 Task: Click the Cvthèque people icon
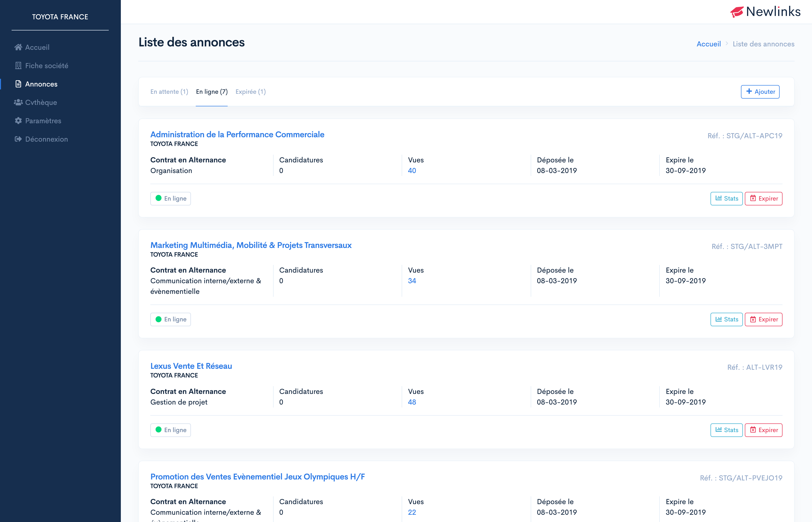tap(18, 102)
